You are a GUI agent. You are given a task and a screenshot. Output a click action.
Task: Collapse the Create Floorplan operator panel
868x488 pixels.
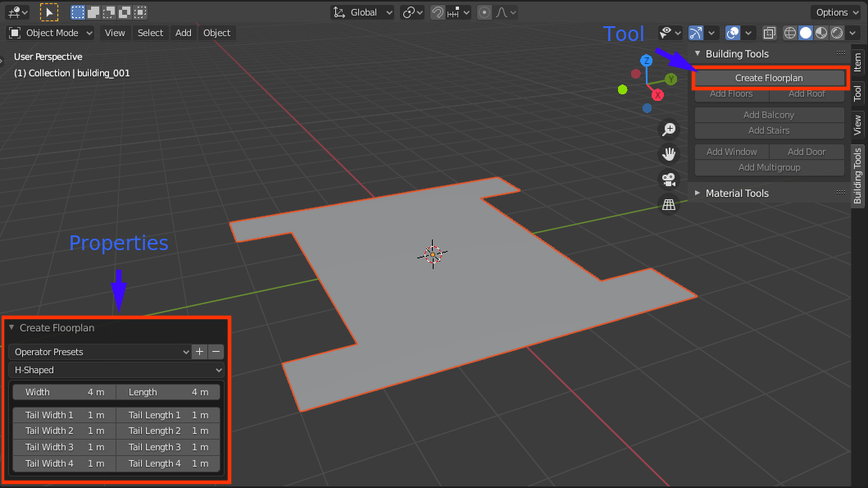(11, 328)
